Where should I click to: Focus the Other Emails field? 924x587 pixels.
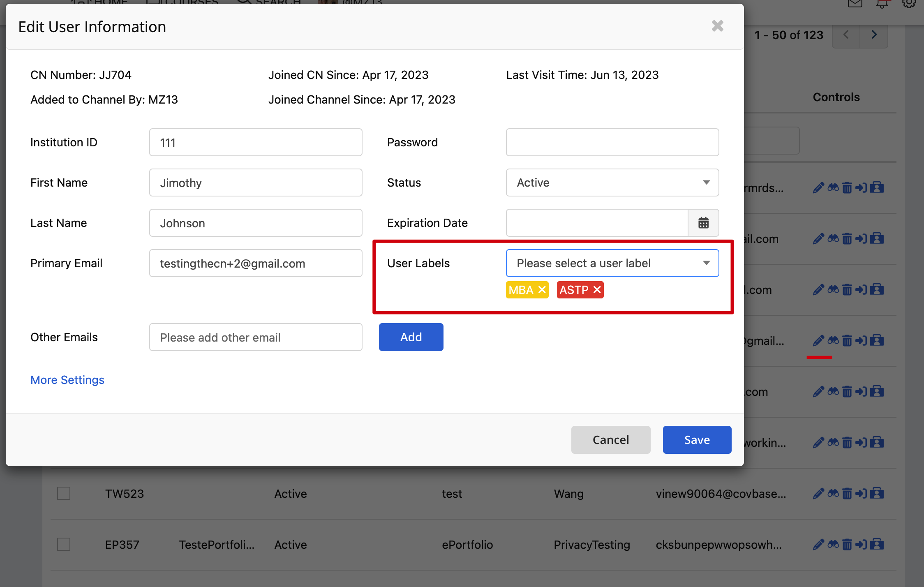(256, 337)
